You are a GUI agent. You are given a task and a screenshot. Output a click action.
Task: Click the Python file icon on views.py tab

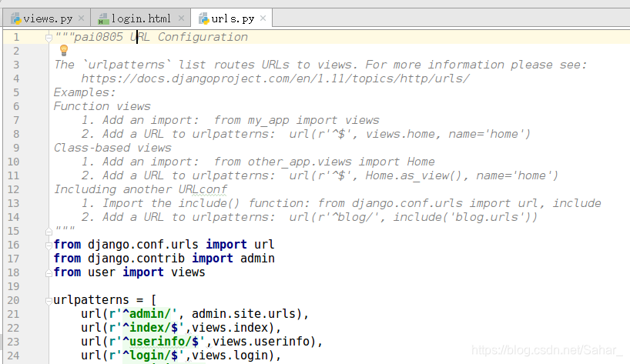(15, 18)
